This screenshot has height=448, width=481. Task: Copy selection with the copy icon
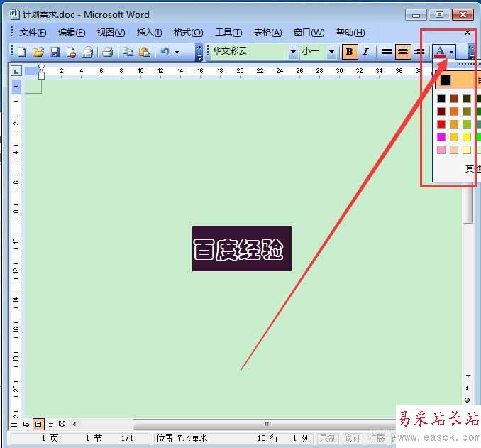(x=128, y=52)
